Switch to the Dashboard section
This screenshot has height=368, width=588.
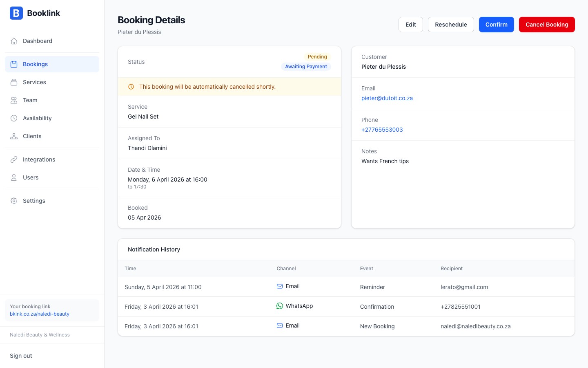[38, 41]
